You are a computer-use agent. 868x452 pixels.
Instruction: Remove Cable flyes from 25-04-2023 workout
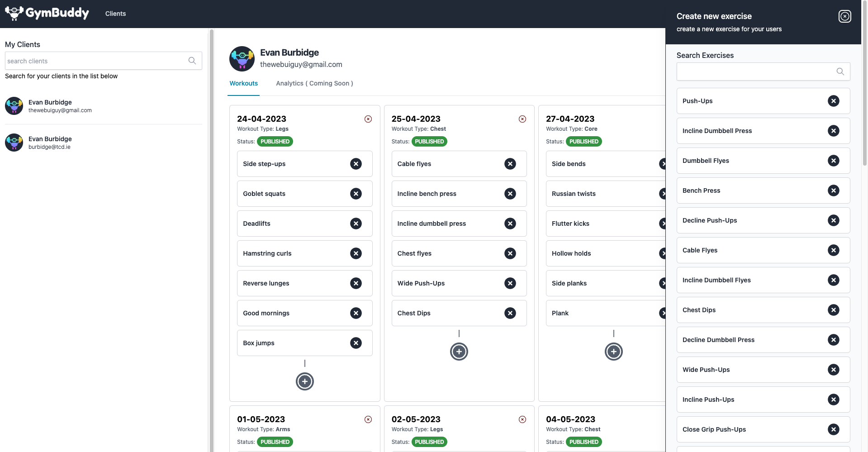pyautogui.click(x=510, y=164)
